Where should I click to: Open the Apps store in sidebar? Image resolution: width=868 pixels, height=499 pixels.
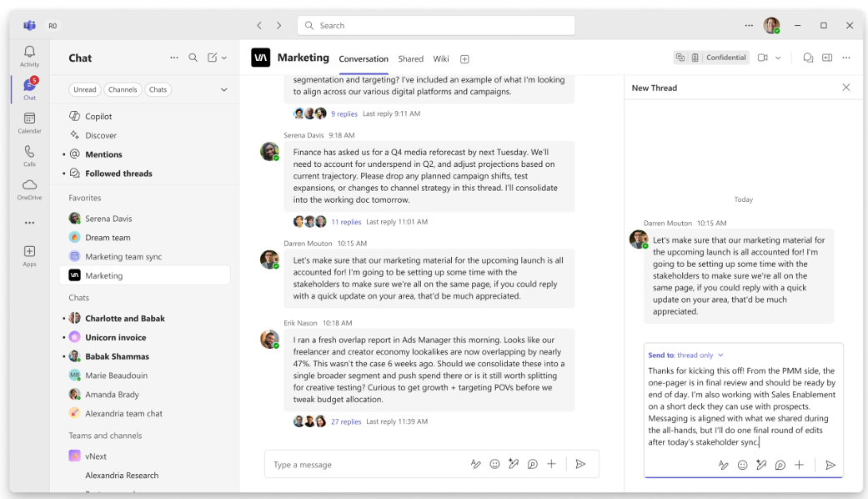29,256
